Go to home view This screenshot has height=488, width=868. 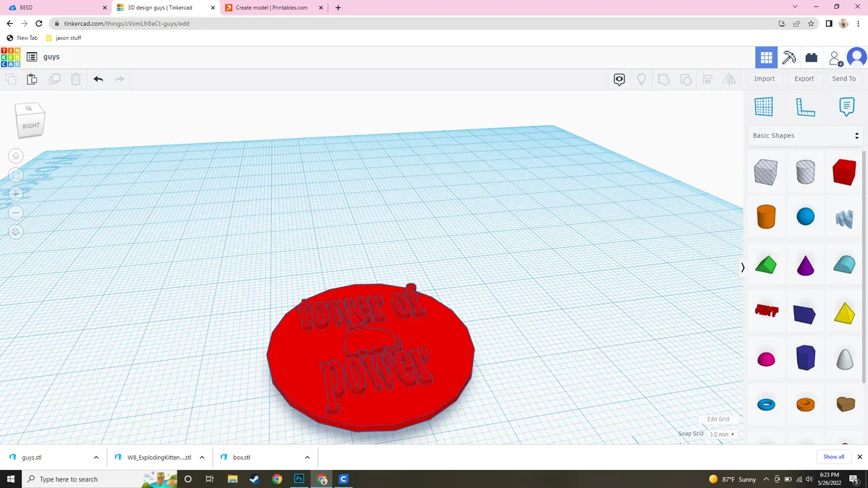coord(16,156)
